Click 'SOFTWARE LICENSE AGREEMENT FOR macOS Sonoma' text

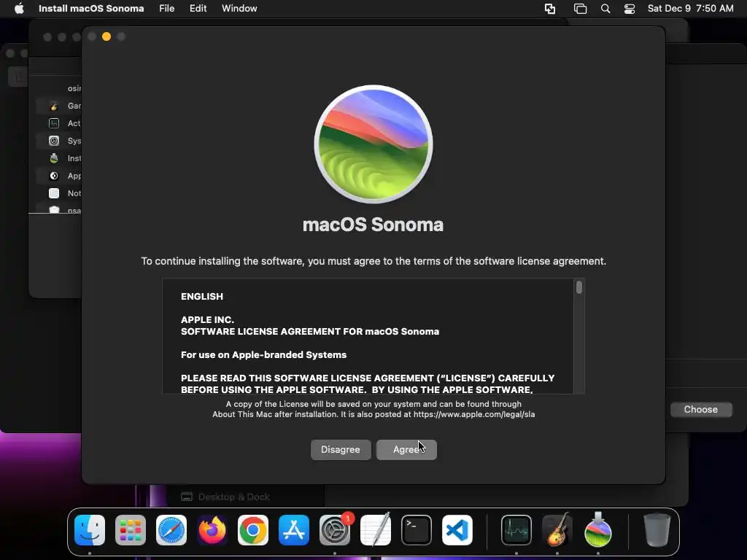[x=310, y=332]
